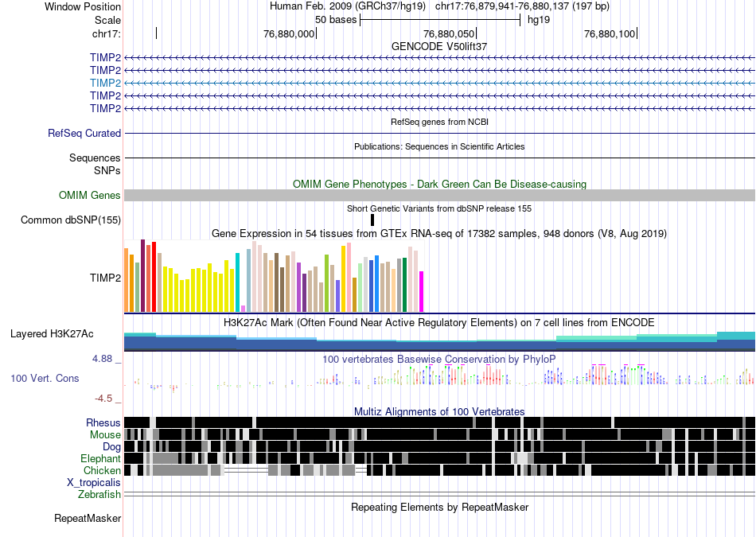Click the 100 Vert. Cons track label
The width and height of the screenshot is (756, 537).
pos(45,379)
